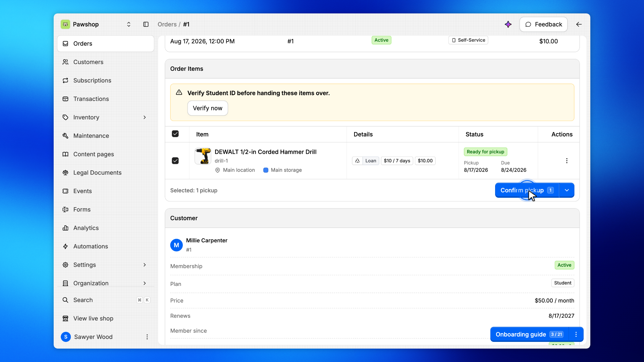Click the warning triangle icon
644x362 pixels.
coord(179,92)
